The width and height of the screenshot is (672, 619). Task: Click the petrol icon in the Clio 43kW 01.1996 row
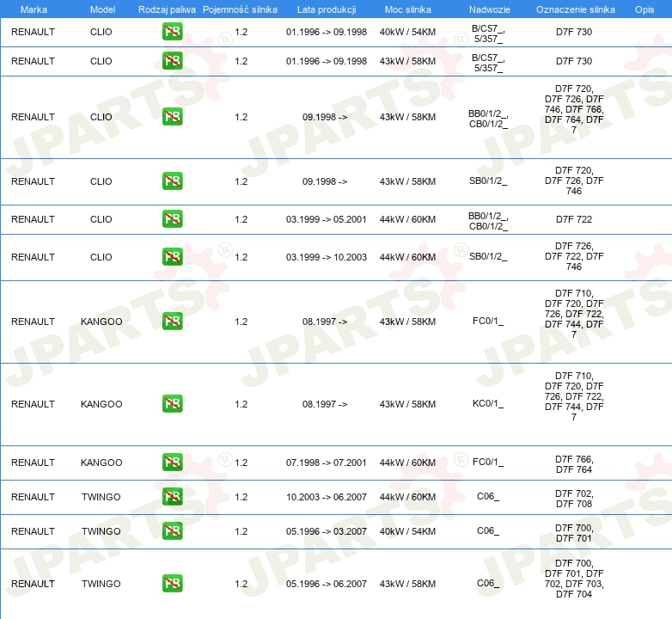click(x=172, y=61)
